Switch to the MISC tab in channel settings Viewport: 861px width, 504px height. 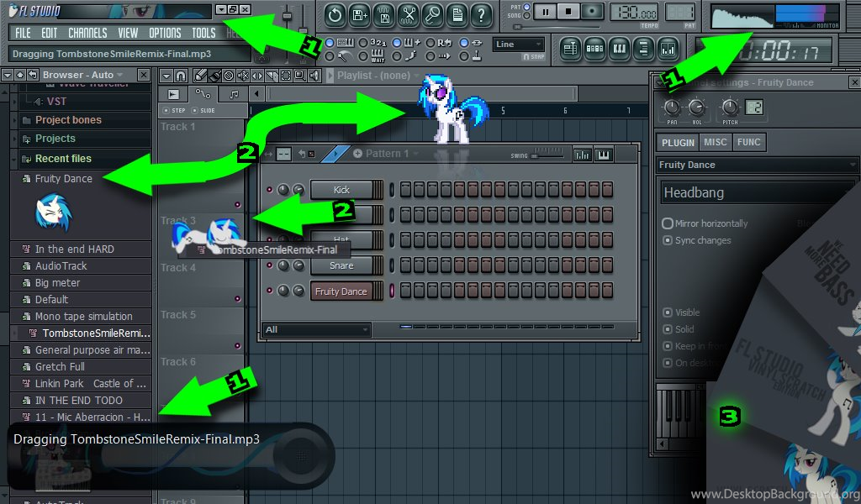tap(716, 143)
